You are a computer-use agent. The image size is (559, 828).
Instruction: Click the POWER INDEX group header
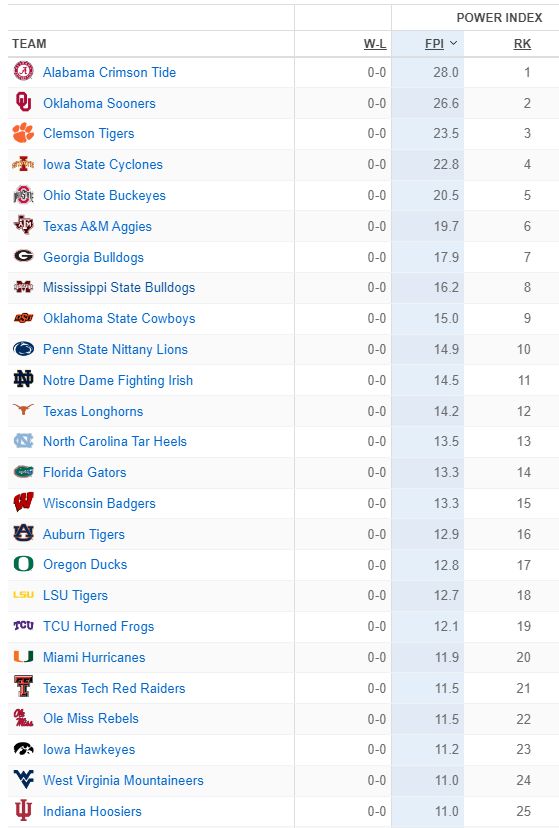click(x=499, y=18)
